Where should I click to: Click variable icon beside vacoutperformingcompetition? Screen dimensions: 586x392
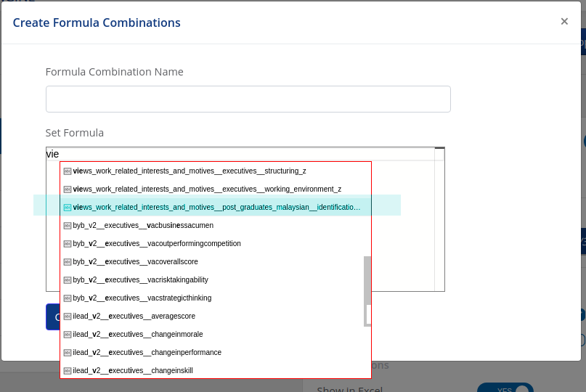click(68, 244)
